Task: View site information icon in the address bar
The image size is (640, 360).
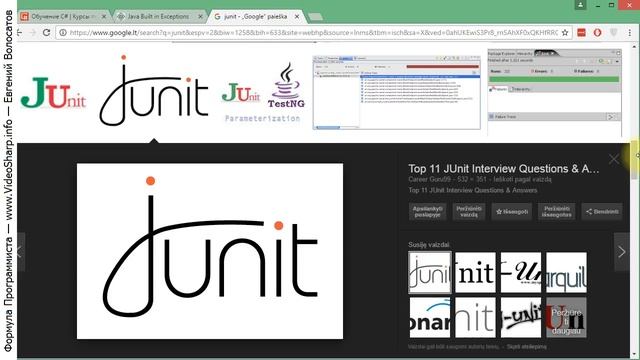Action: (63, 32)
